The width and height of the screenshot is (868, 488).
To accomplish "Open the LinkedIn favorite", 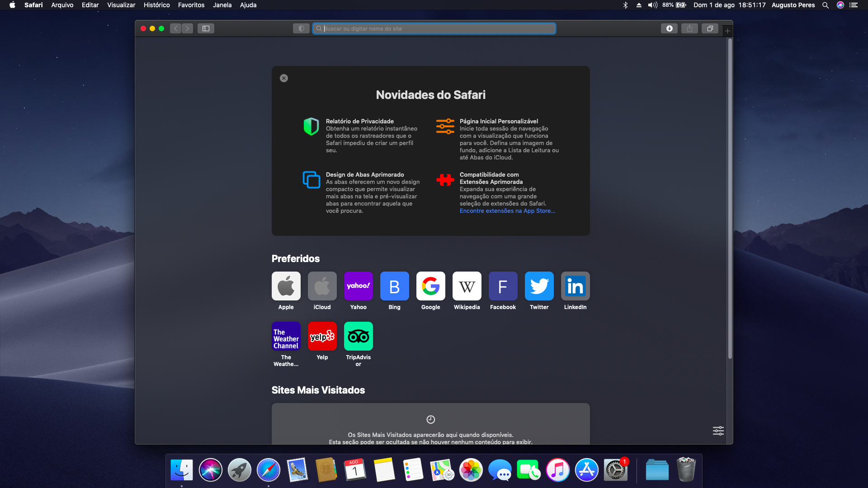I will [575, 286].
